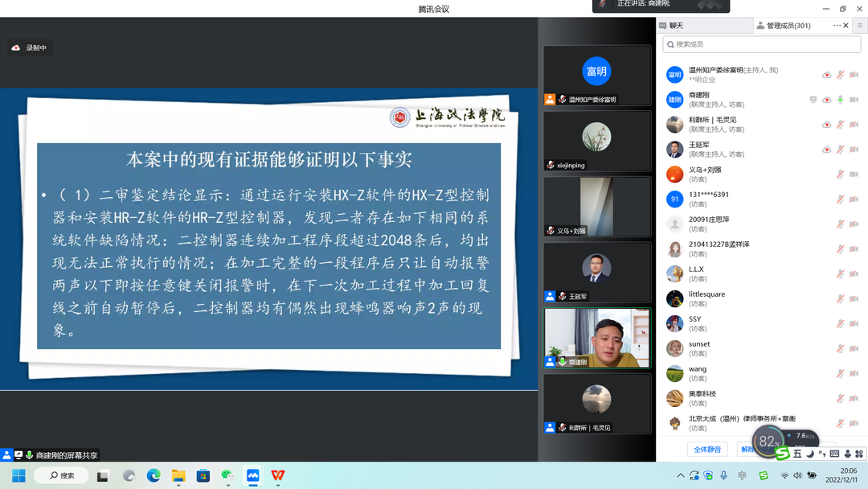
Task: Select the xiejinping video thumbnail
Action: tap(596, 141)
